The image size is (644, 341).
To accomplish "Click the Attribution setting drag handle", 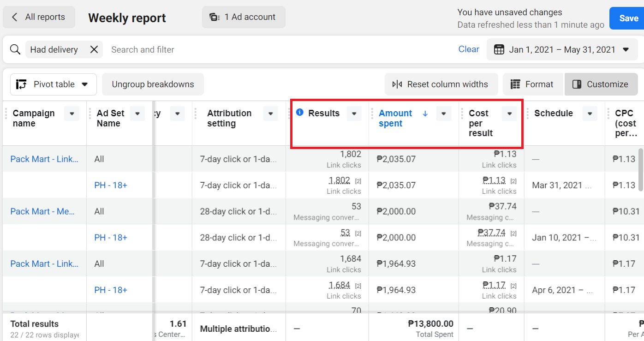I will click(196, 114).
